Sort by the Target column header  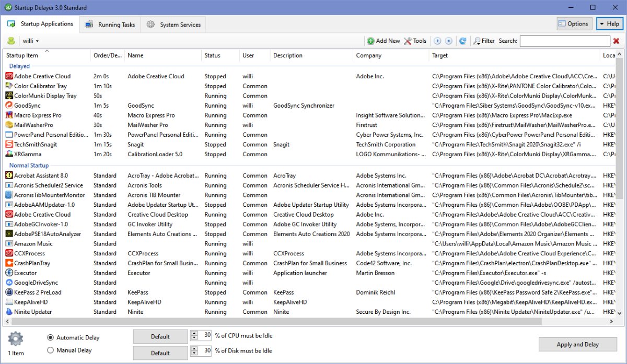coord(514,55)
